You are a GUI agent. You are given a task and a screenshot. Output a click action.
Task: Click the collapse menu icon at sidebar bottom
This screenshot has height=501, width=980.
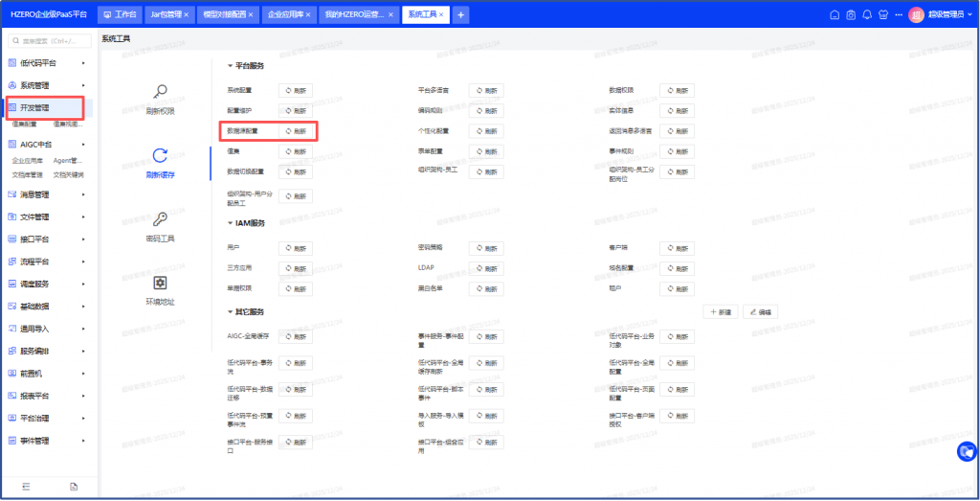(26, 487)
